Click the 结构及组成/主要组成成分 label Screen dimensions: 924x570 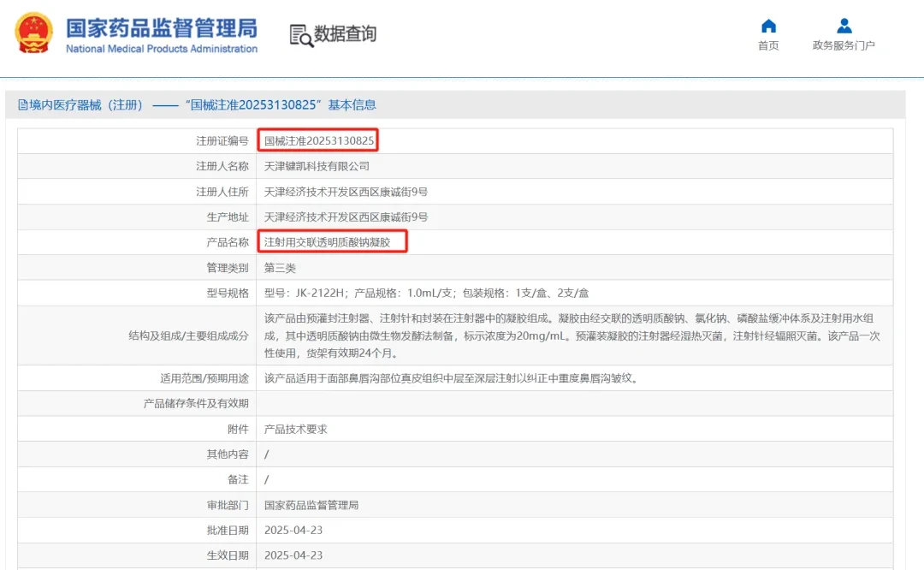(x=188, y=335)
